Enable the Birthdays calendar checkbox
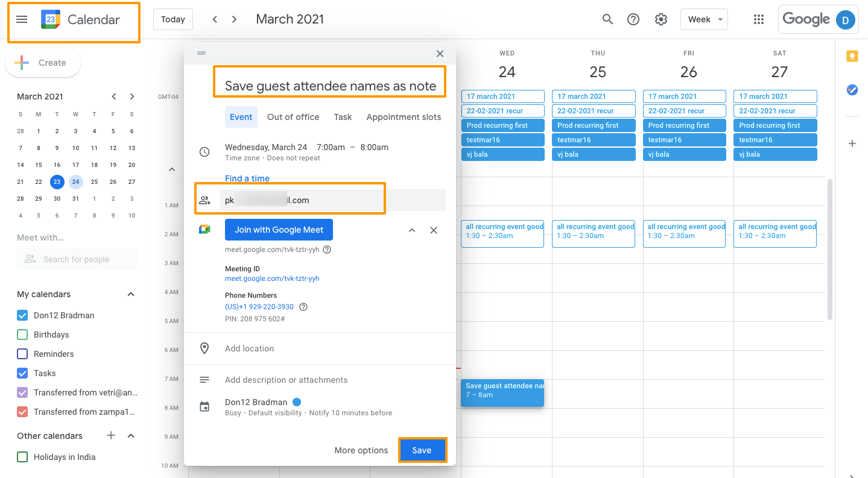Viewport: 868px width, 478px height. (x=23, y=335)
